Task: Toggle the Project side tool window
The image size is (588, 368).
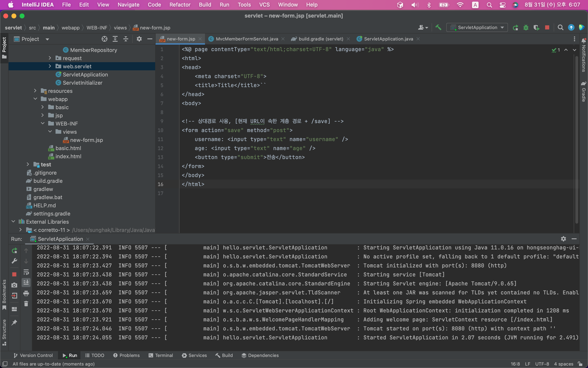Action: tap(4, 48)
